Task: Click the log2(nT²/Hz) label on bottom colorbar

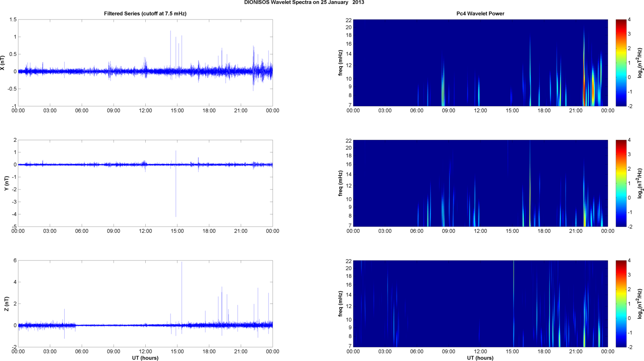Action: [640, 304]
